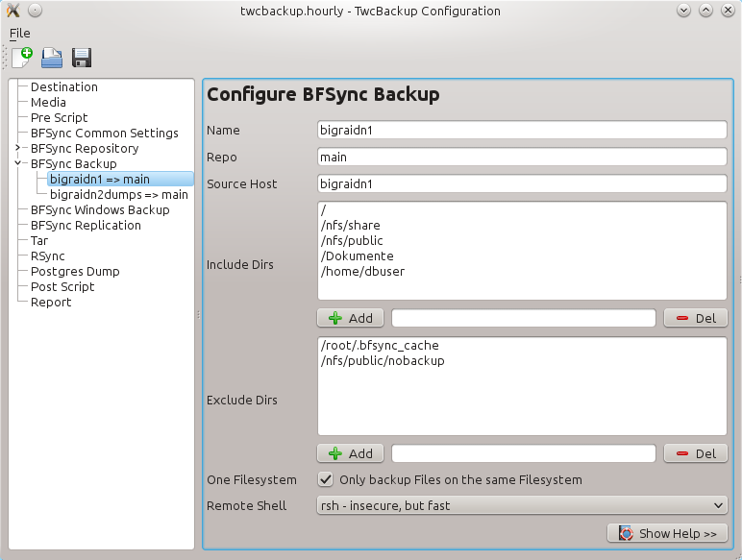Click the Exclude Dirs new entry field
This screenshot has height=560, width=742.
[524, 453]
